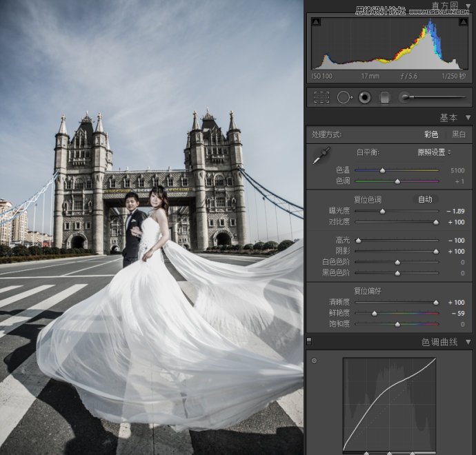Click the 色温 temperature slider handle
The image size is (476, 455).
pyautogui.click(x=383, y=171)
